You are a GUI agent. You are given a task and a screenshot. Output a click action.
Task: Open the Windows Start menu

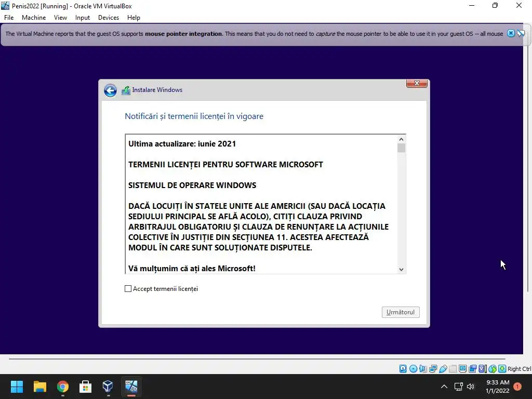point(17,387)
